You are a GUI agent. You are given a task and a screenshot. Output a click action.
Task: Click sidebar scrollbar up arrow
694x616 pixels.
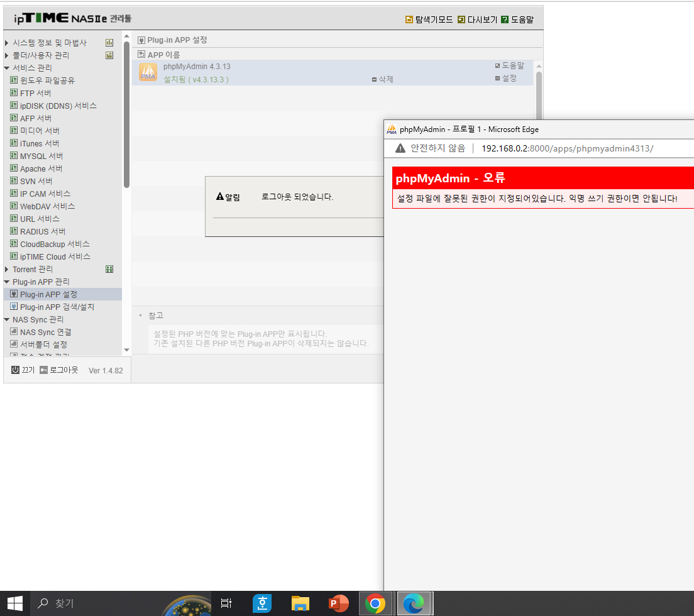pyautogui.click(x=126, y=36)
